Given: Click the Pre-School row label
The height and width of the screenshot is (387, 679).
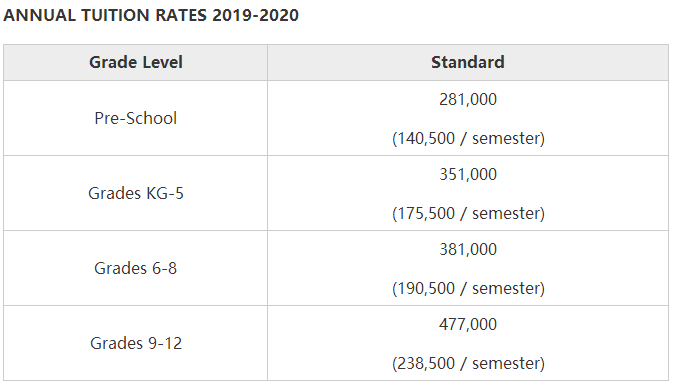Looking at the screenshot, I should click(136, 118).
